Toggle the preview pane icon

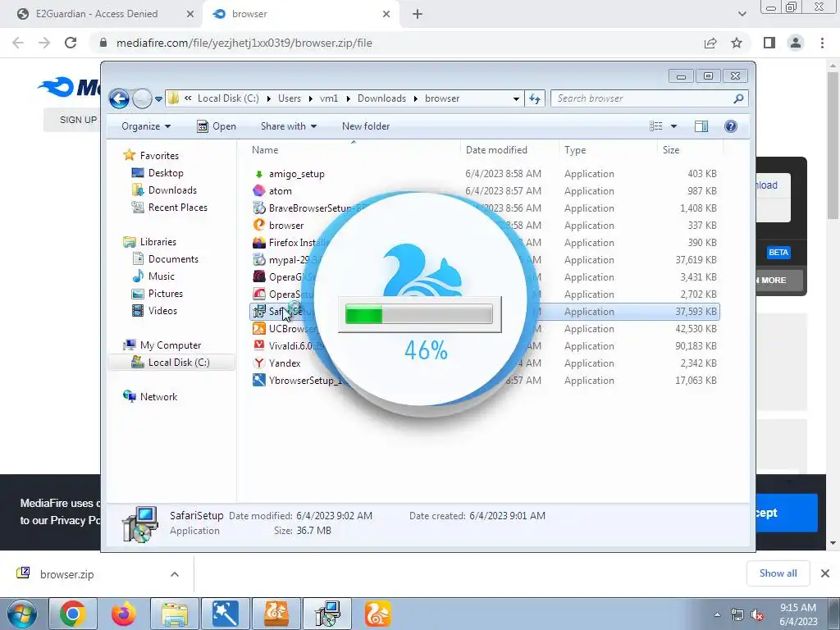[701, 126]
